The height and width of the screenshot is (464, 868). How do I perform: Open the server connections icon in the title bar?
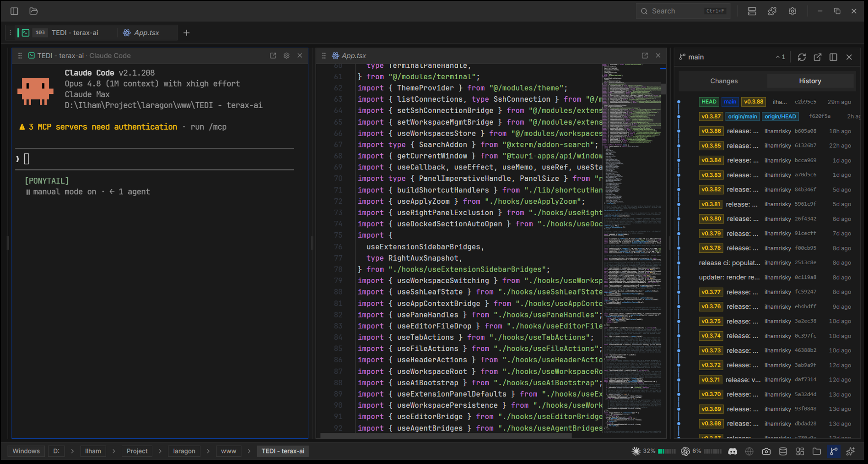pyautogui.click(x=752, y=11)
